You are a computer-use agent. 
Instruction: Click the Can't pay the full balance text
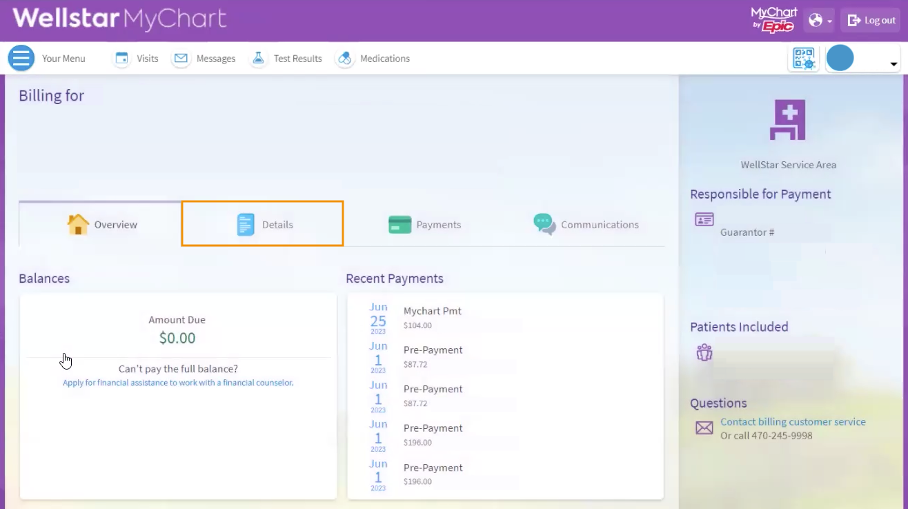(x=178, y=369)
